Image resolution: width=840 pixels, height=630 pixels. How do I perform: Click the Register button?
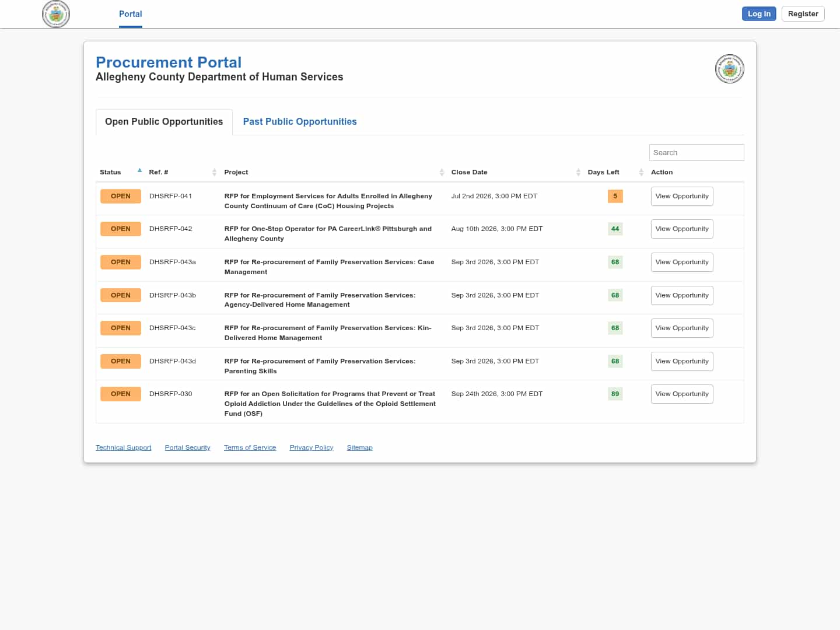pos(803,14)
